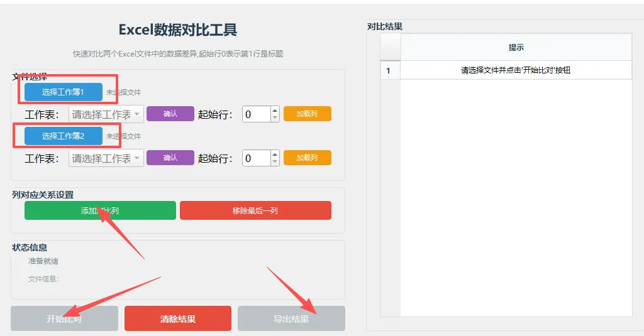This screenshot has width=644, height=336.
Task: Click the top-left corner cell of the results table
Action: pyautogui.click(x=391, y=47)
